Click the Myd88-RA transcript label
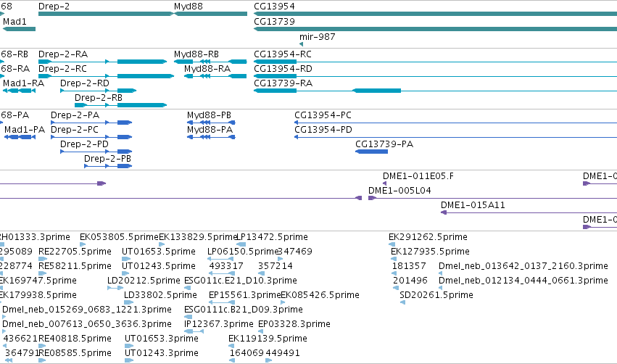Screen dimensions: 617x364 click(207, 68)
